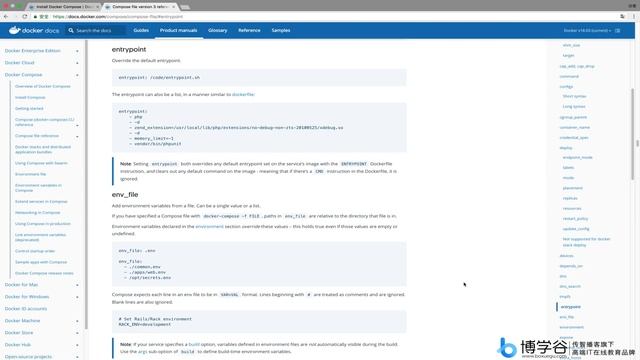Click the sidebar toggle icon beside the version dropdown

coord(618,31)
